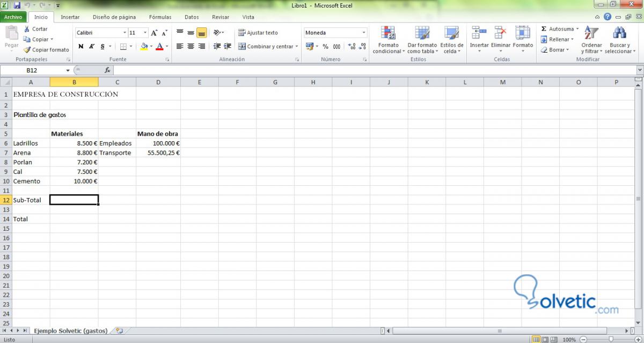This screenshot has height=343, width=644.
Task: Expand Combinar y centrar arrow
Action: point(297,47)
